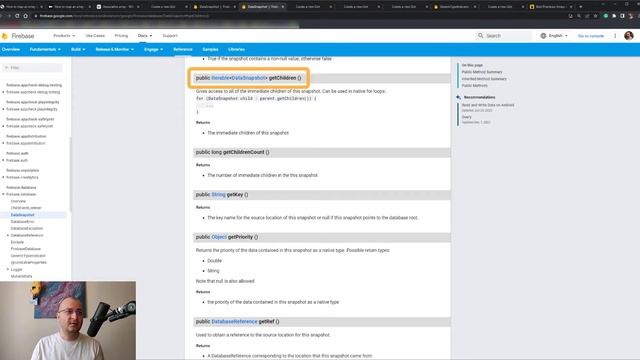Open the browser extensions puzzle icon
The height and width of the screenshot is (360, 640).
(614, 16)
